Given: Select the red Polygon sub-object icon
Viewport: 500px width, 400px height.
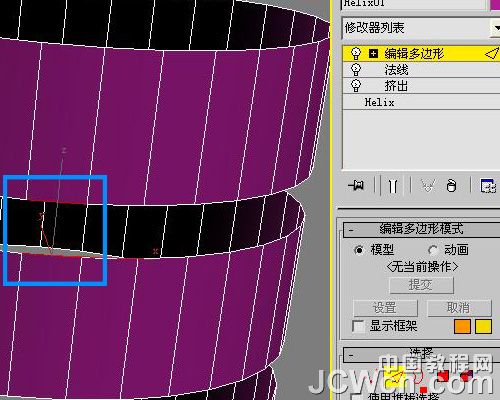Looking at the screenshot, I should coord(443,376).
